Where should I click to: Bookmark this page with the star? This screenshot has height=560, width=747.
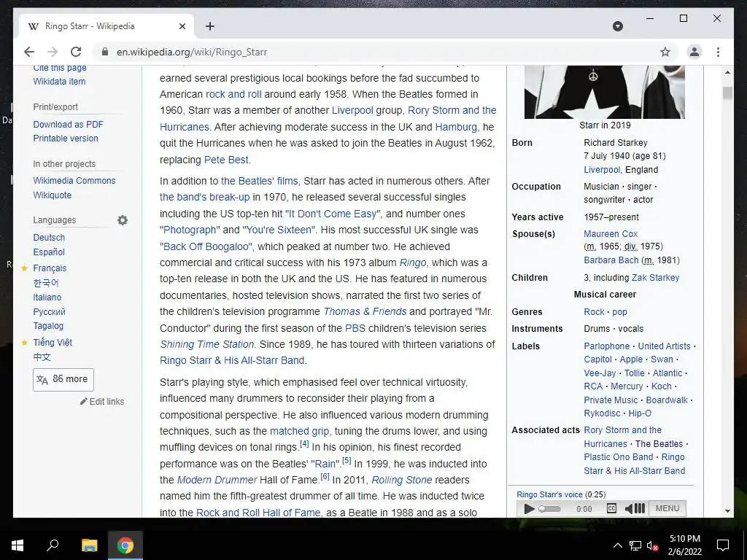click(665, 52)
